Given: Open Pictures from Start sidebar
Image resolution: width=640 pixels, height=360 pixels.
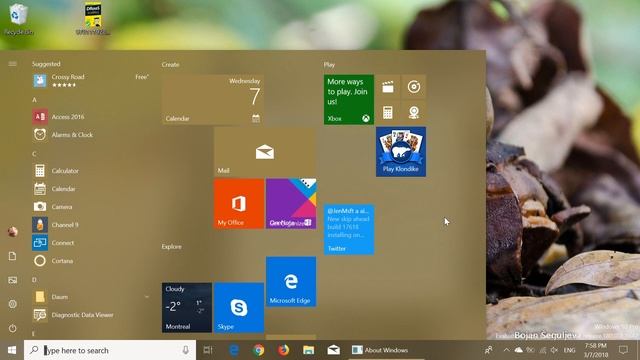Looking at the screenshot, I should pyautogui.click(x=12, y=280).
